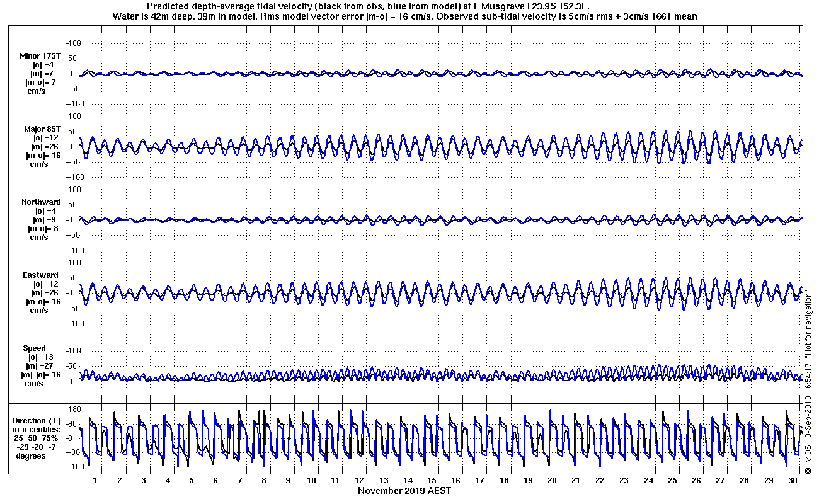Image resolution: width=819 pixels, height=504 pixels.
Task: Click day '28' on the date axis
Action: tap(745, 481)
